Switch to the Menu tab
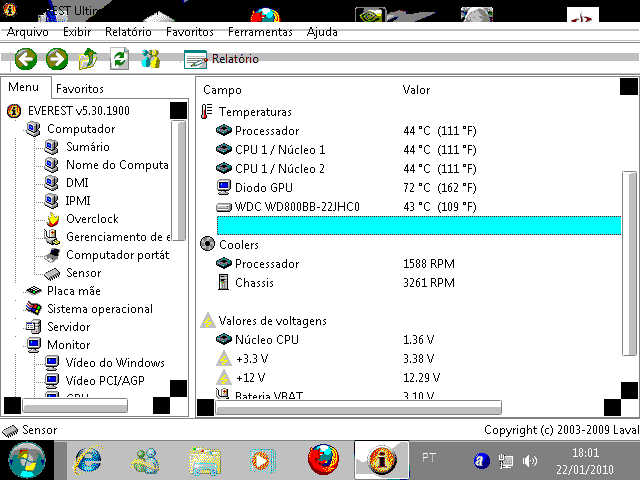The height and width of the screenshot is (480, 640). (x=24, y=87)
